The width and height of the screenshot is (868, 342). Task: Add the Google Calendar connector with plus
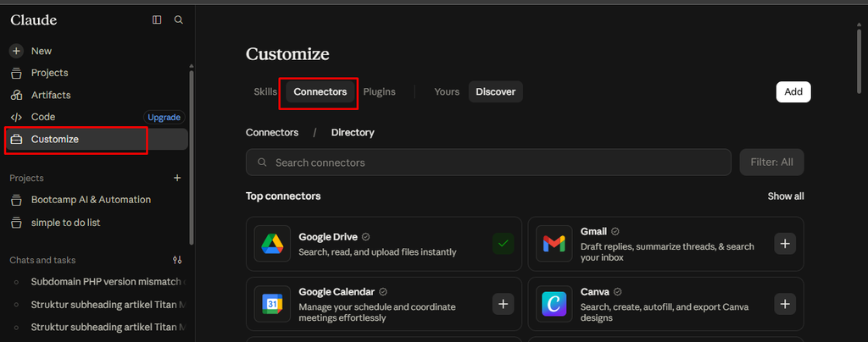point(504,304)
